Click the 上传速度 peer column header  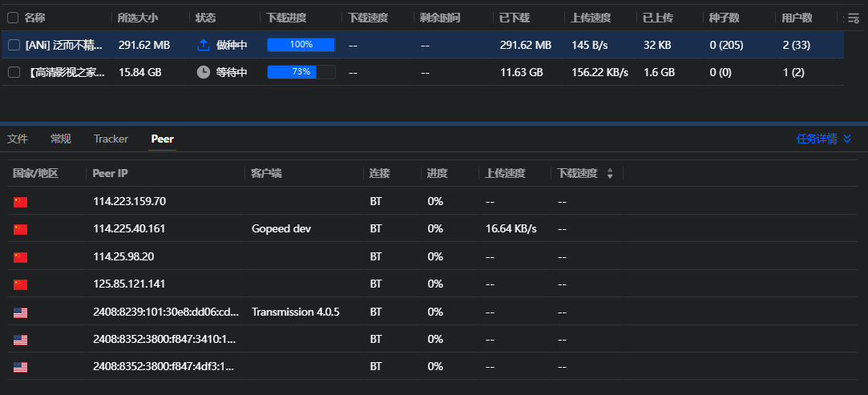(506, 173)
